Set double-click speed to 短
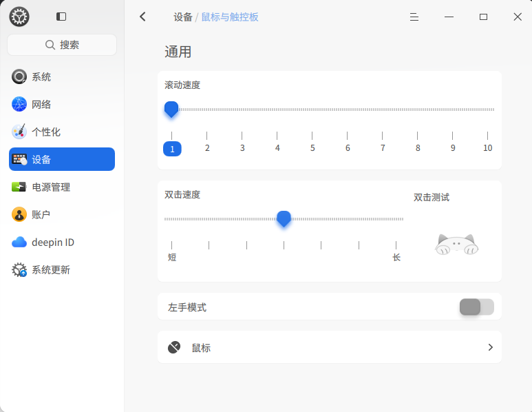 coord(172,257)
